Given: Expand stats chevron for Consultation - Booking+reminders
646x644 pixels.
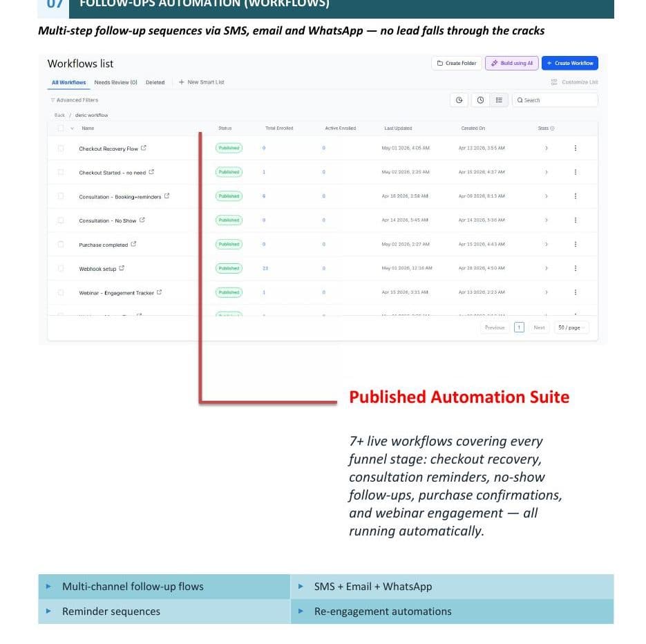Looking at the screenshot, I should [x=547, y=196].
